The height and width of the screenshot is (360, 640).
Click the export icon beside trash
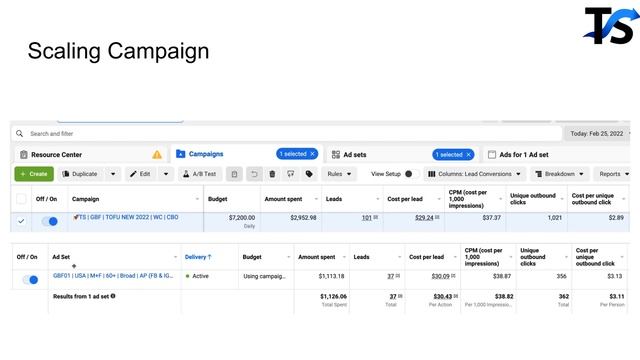[x=291, y=174]
